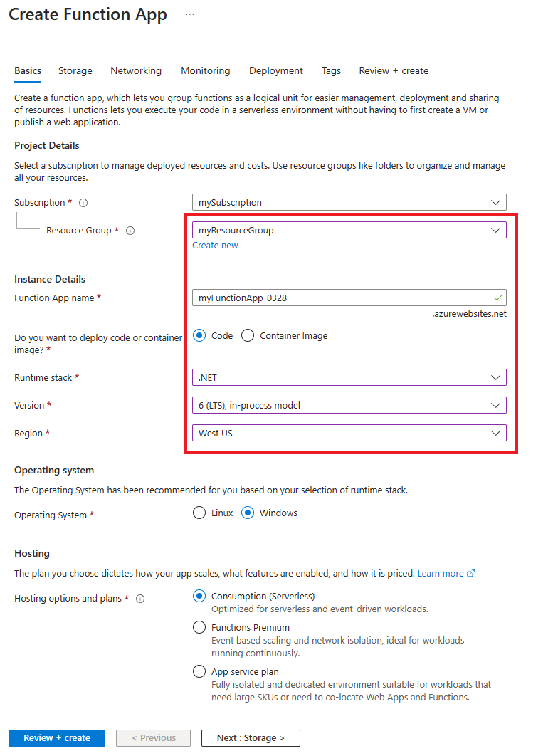Select the Container Image deployment option
The height and width of the screenshot is (756, 553).
point(248,335)
